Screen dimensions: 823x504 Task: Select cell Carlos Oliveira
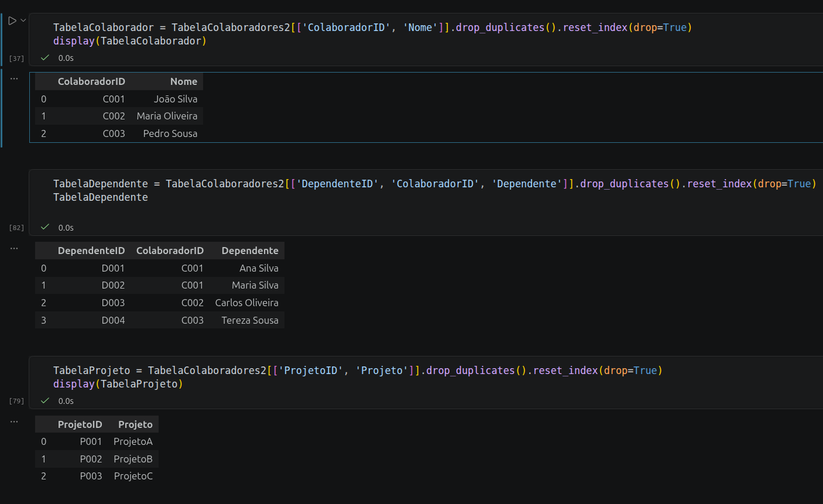pyautogui.click(x=246, y=303)
